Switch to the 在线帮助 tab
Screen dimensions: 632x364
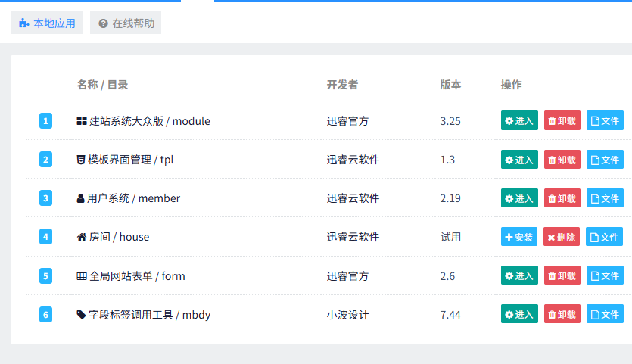(126, 23)
